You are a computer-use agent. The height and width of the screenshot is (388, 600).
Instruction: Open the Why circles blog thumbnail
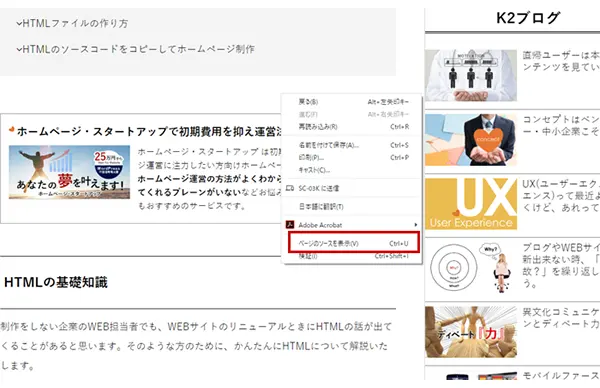coord(471,268)
